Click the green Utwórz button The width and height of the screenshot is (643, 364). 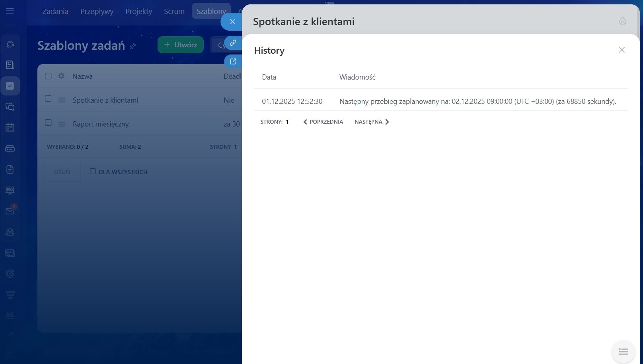coord(181,45)
